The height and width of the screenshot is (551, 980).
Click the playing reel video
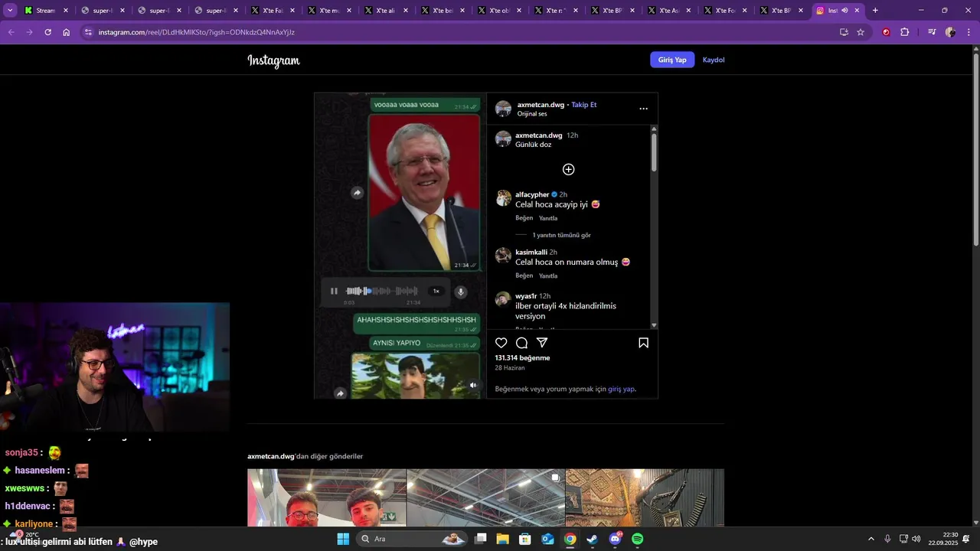pos(400,246)
